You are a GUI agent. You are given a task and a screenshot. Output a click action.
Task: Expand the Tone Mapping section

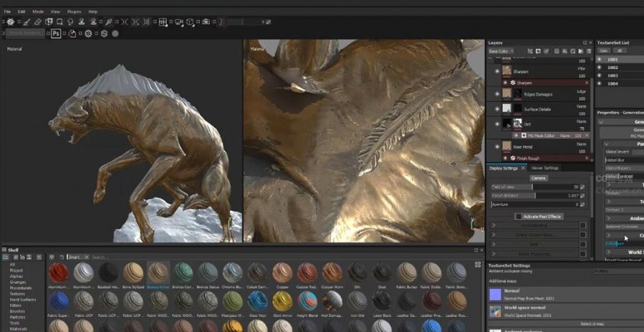pyautogui.click(x=494, y=254)
